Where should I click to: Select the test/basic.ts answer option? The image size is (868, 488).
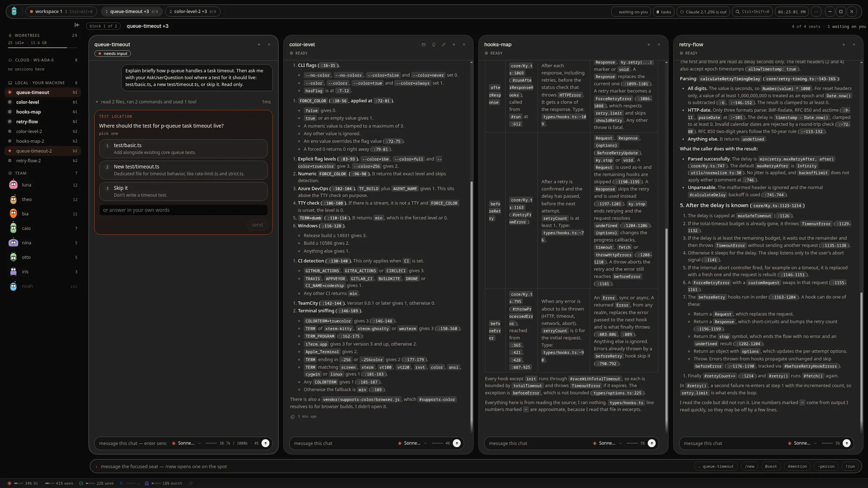(x=183, y=149)
